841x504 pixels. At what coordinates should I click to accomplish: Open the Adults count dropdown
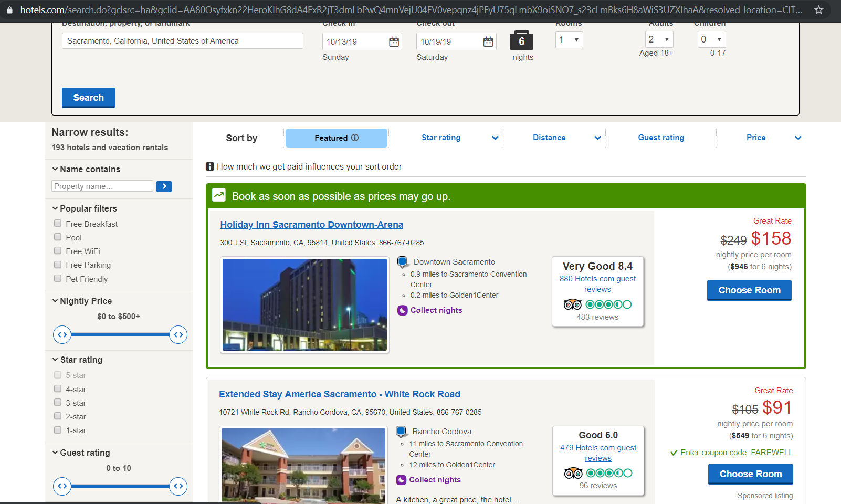tap(659, 39)
